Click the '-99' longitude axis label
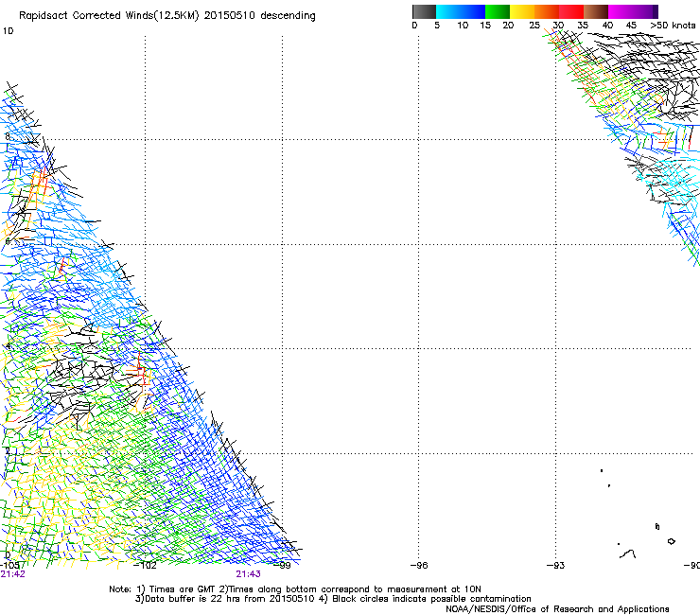 pyautogui.click(x=282, y=566)
